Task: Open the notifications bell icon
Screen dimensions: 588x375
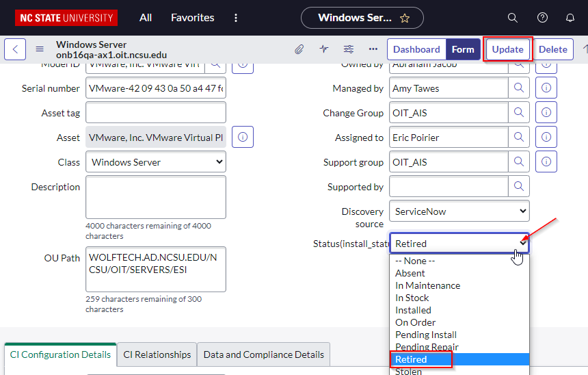Action: point(570,18)
